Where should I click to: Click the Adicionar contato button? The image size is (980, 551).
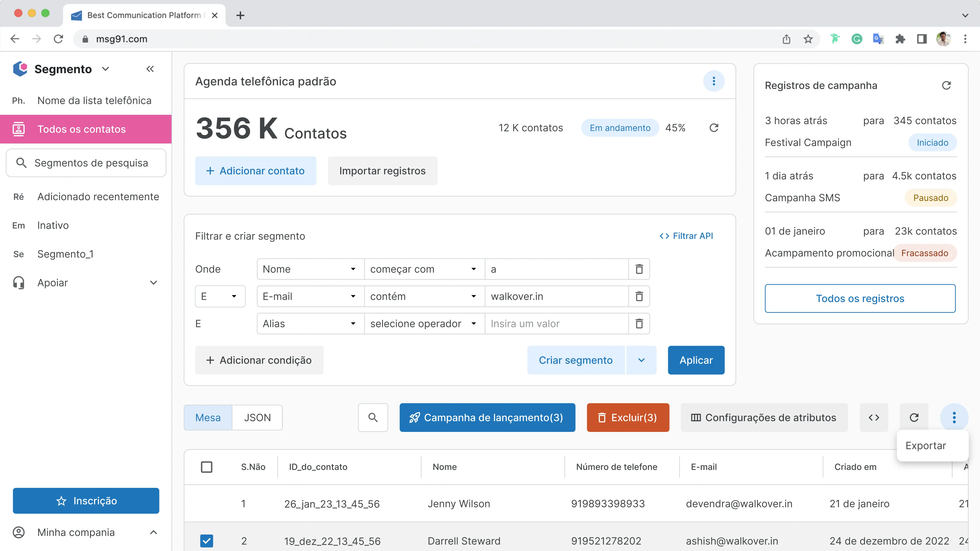pyautogui.click(x=255, y=171)
